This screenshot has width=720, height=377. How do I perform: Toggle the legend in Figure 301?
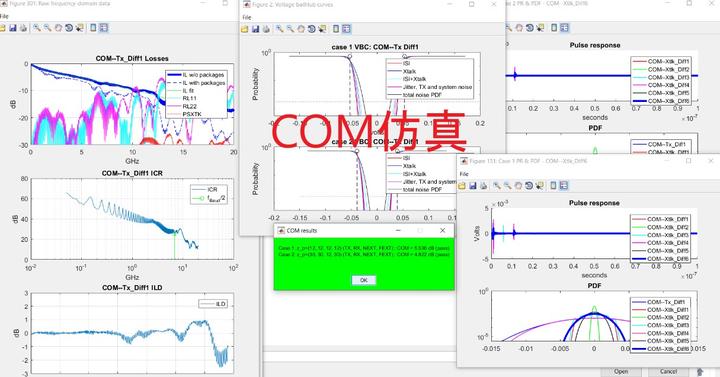[x=104, y=28]
